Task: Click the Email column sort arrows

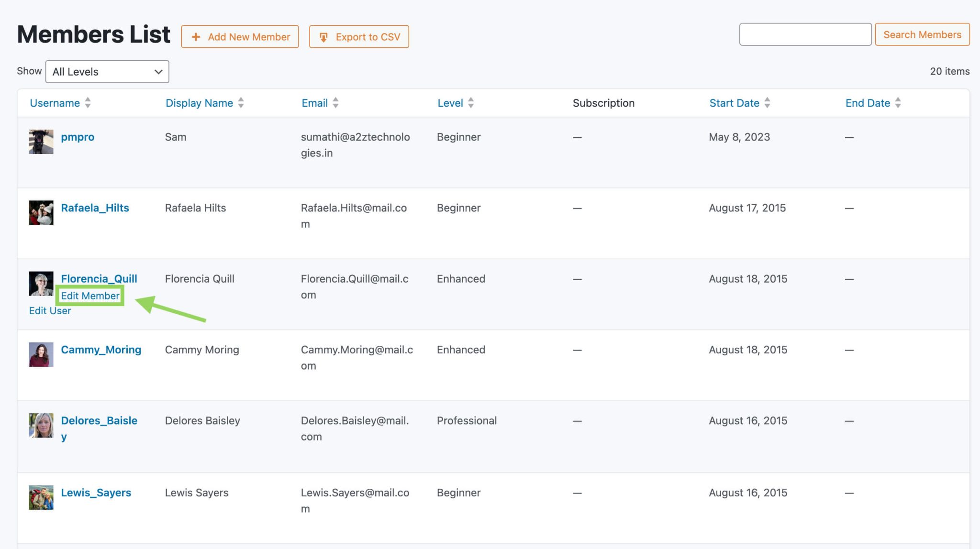Action: (335, 103)
